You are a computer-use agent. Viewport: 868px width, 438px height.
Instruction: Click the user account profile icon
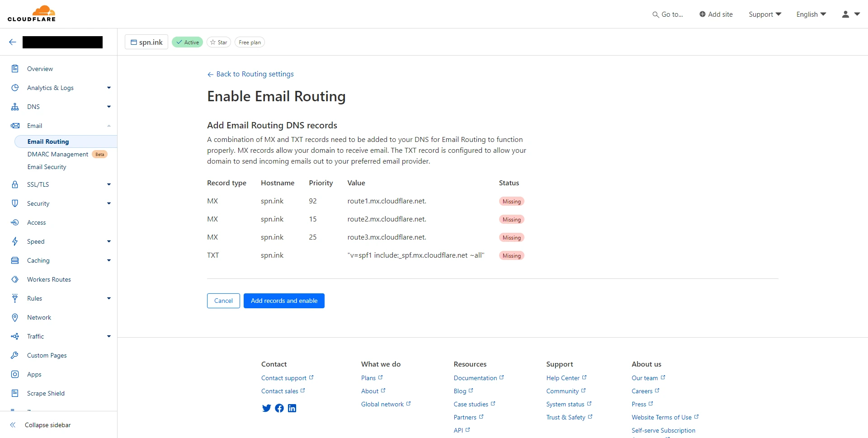click(845, 14)
